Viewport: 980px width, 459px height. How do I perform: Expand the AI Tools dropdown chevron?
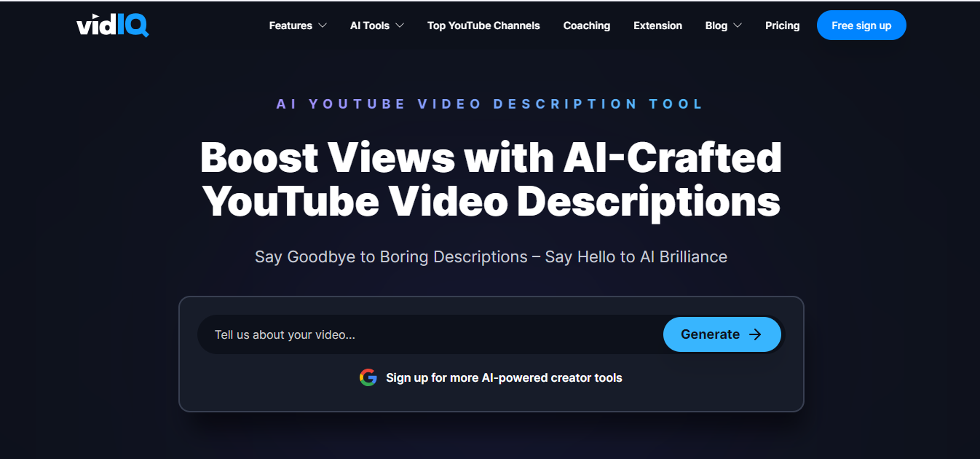click(399, 25)
